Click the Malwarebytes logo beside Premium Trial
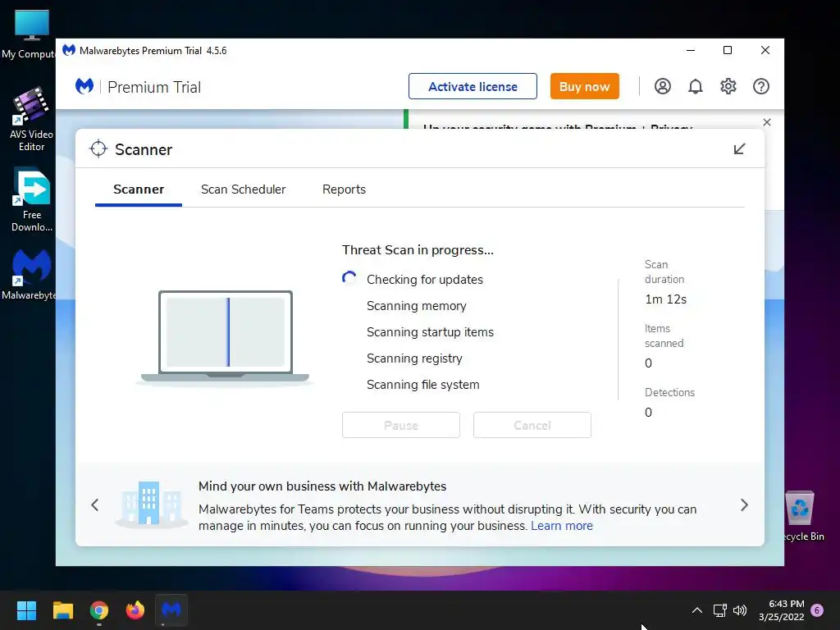This screenshot has height=630, width=840. 84,86
